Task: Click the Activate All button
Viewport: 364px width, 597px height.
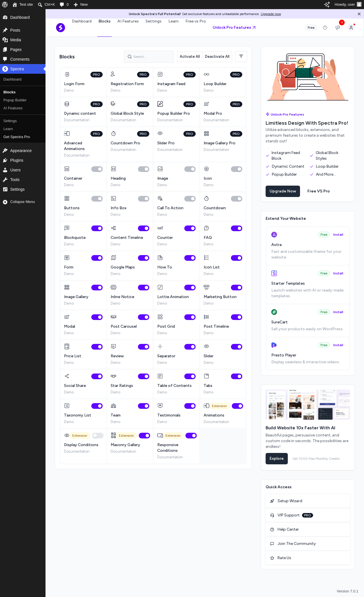Action: point(190,57)
